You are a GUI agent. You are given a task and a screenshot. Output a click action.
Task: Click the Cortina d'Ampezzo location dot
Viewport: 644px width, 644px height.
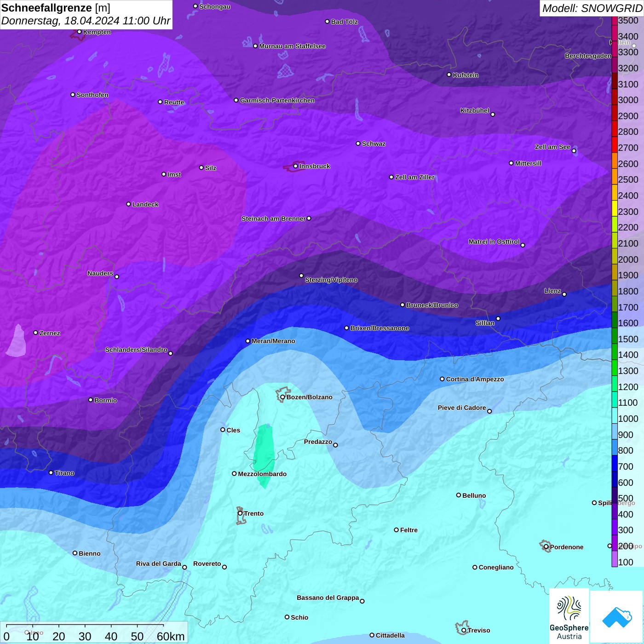(442, 379)
